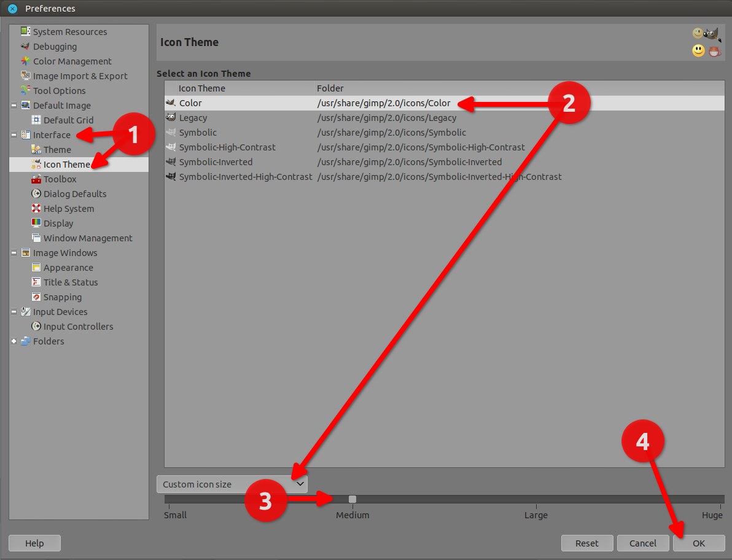
Task: Click the Color Management icon
Action: click(x=26, y=61)
